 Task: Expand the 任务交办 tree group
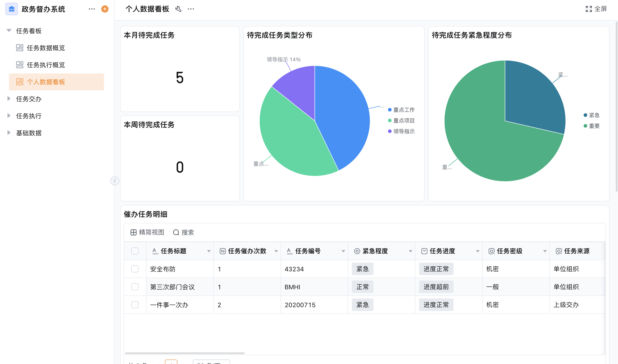coord(9,98)
